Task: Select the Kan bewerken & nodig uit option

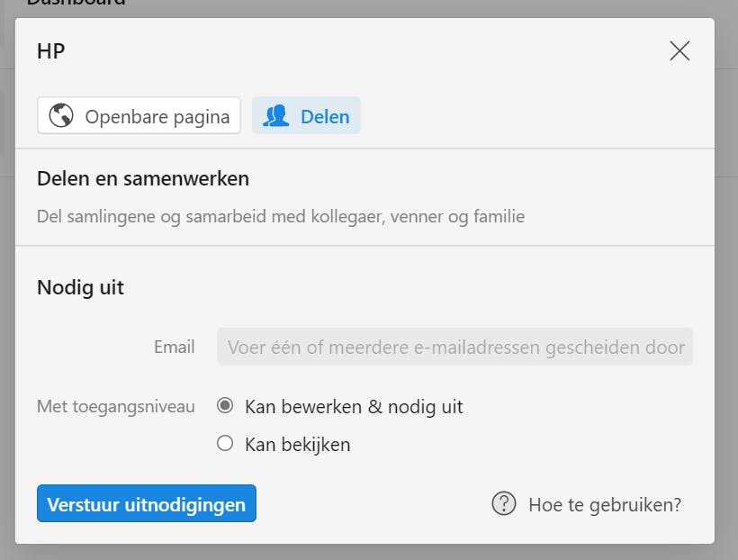Action: (224, 406)
